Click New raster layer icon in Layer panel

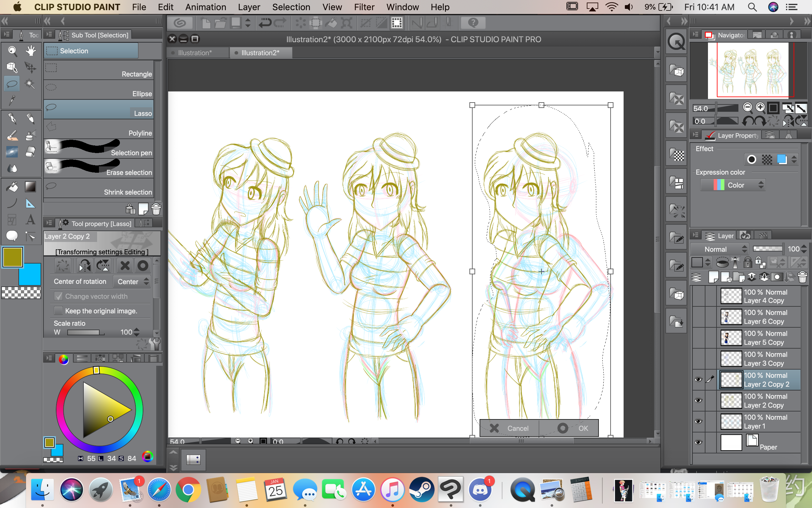point(713,277)
